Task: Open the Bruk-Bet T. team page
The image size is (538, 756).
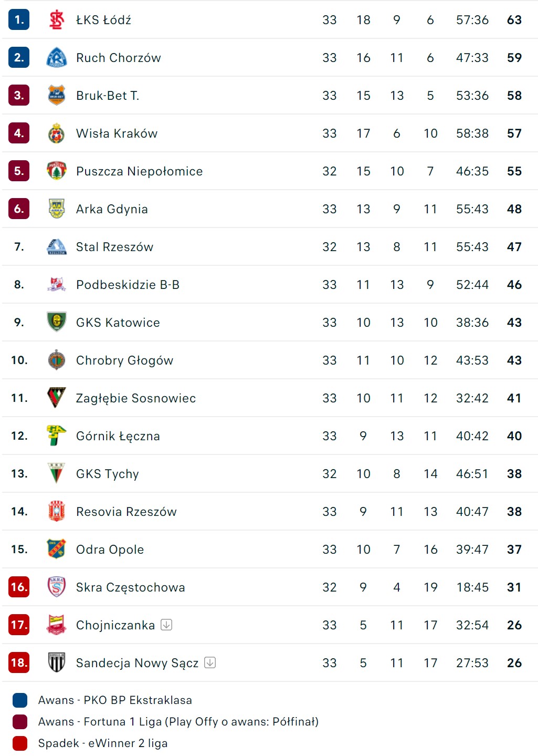Action: coord(108,96)
